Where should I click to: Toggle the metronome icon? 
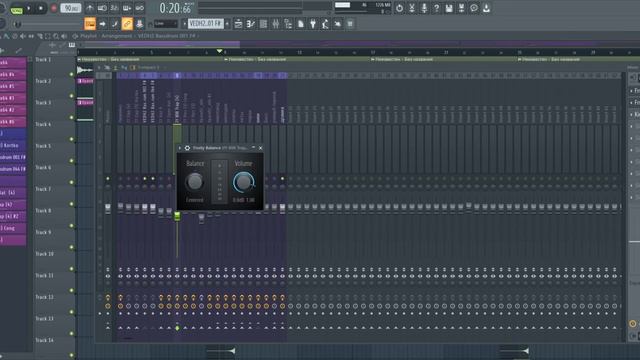(x=90, y=8)
